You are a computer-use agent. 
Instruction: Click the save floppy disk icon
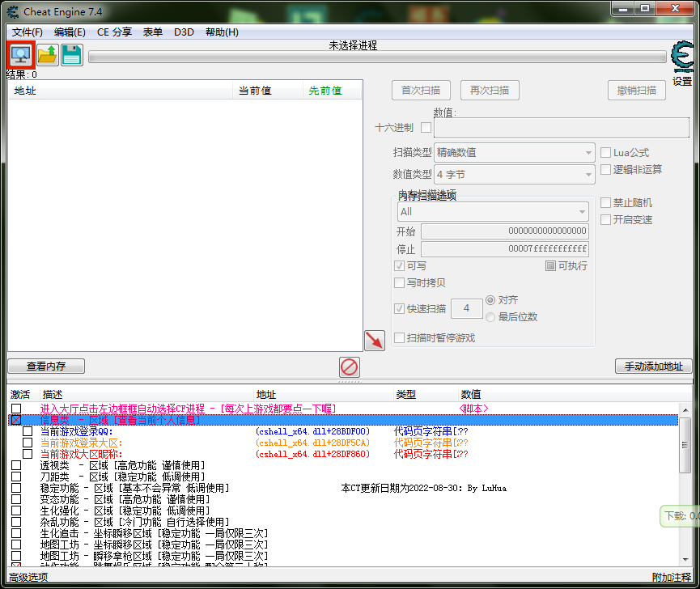[71, 55]
